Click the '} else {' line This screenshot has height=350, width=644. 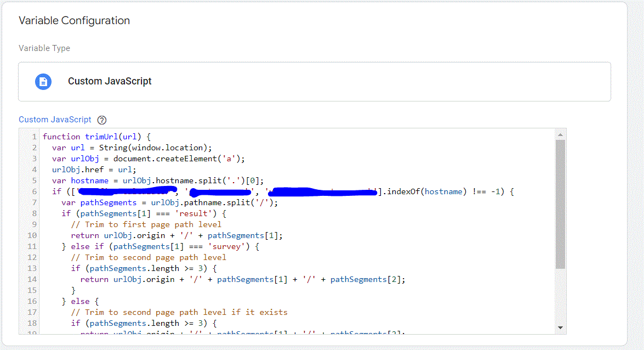point(80,302)
